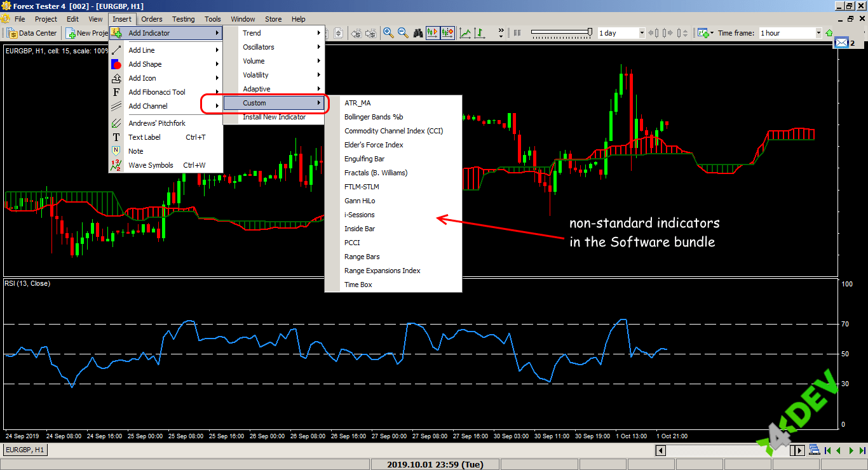Click the Data Center toolbar button
The height and width of the screenshot is (470, 868).
tap(32, 33)
